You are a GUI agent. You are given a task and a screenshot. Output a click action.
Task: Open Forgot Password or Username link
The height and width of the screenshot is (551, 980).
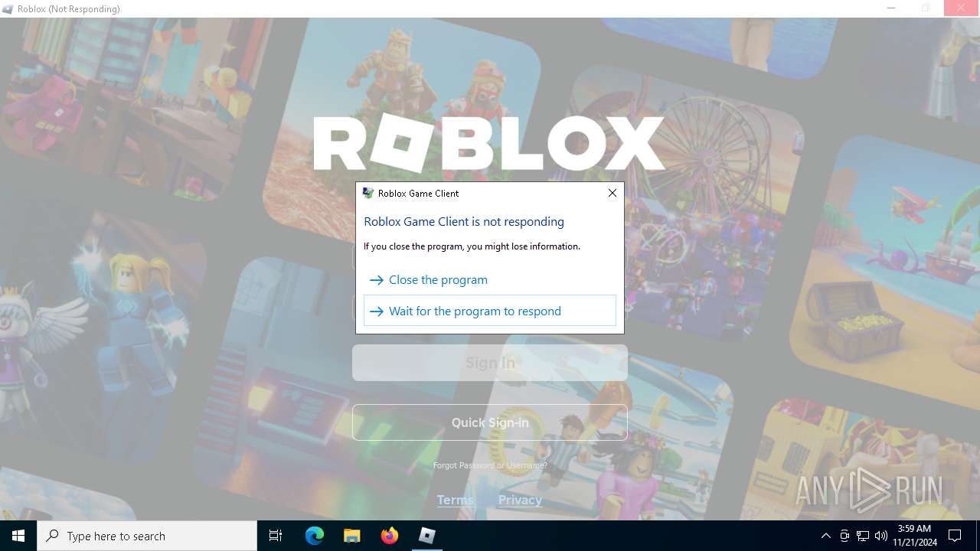490,465
